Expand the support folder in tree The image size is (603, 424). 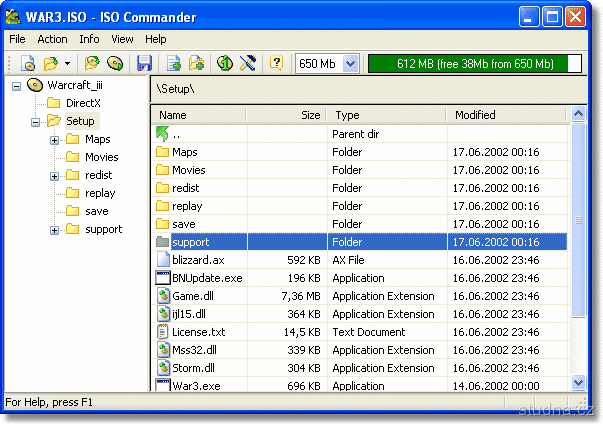[54, 230]
